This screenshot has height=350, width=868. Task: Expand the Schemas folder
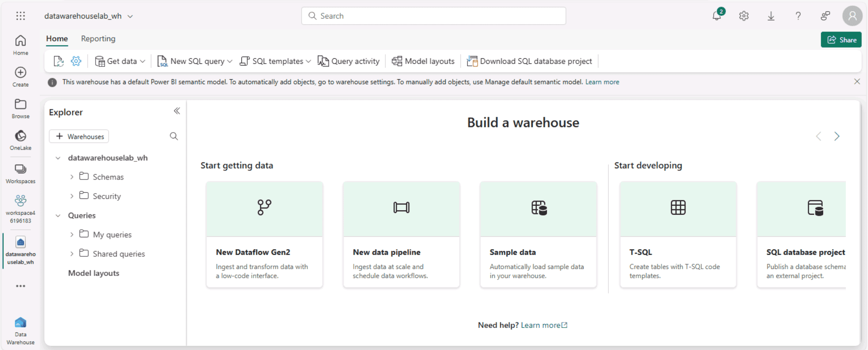click(x=72, y=177)
